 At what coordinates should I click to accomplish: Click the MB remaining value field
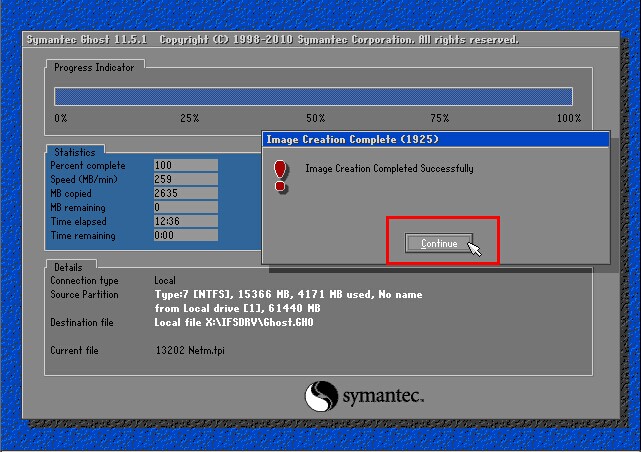point(185,207)
